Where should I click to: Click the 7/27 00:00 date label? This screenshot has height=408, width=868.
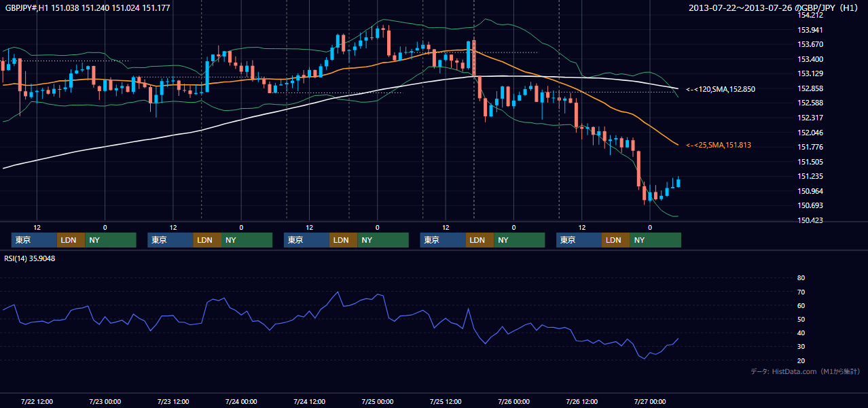650,402
